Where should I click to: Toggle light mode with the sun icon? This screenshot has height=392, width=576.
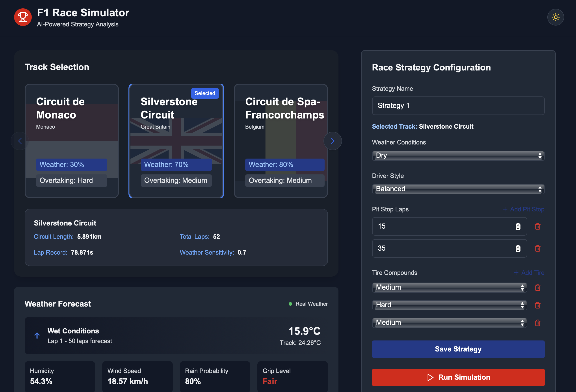click(x=556, y=17)
